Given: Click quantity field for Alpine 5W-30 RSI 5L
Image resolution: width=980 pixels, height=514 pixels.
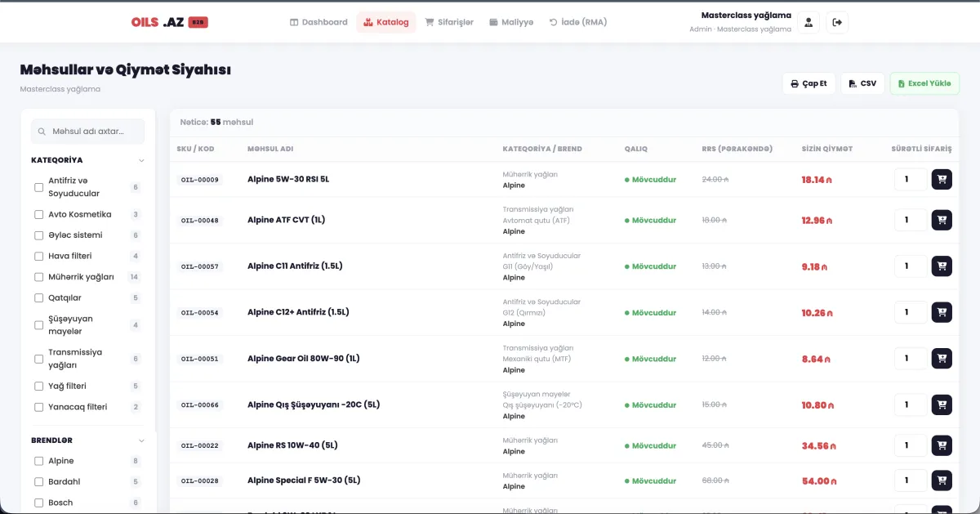Looking at the screenshot, I should 911,179.
